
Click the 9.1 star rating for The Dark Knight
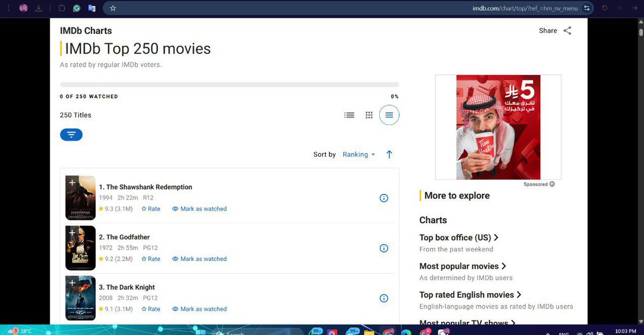pyautogui.click(x=116, y=309)
